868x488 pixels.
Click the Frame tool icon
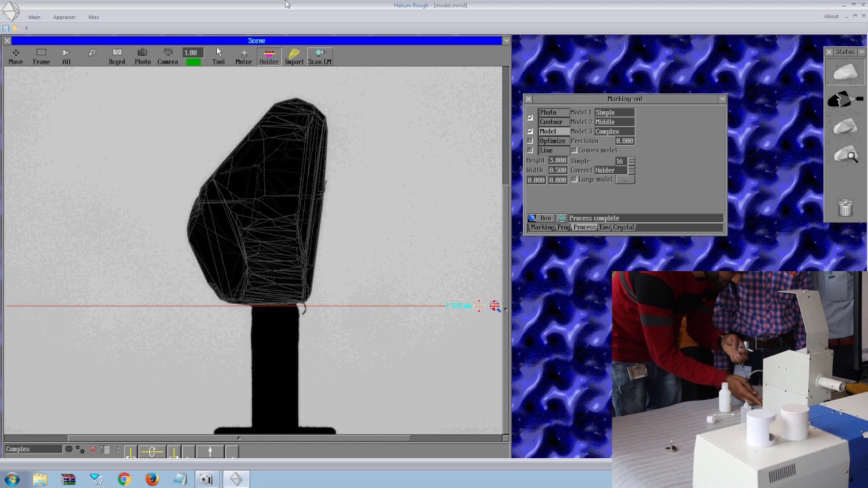point(41,57)
